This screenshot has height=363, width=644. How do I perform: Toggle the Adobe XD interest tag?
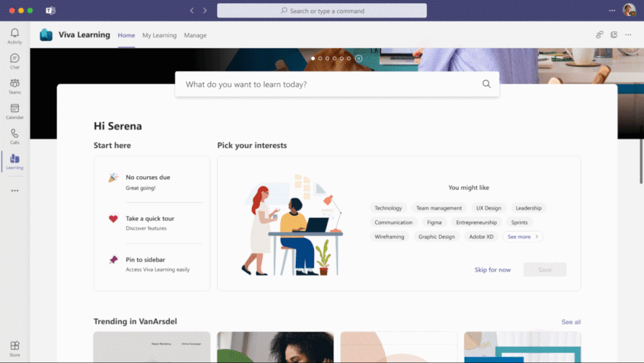482,237
